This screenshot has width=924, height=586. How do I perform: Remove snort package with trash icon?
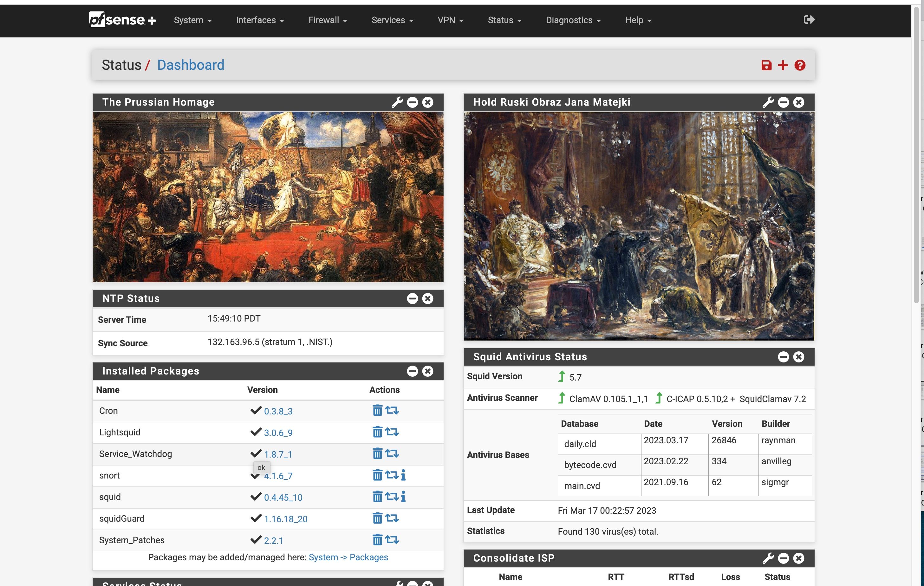378,475
